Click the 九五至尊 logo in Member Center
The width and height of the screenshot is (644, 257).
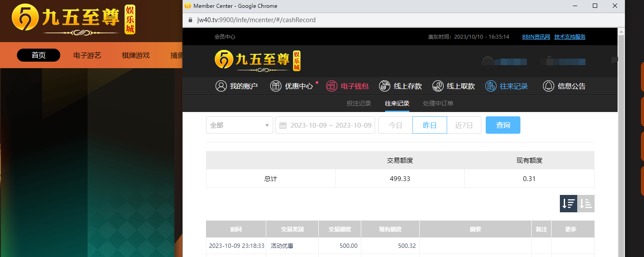(x=258, y=61)
